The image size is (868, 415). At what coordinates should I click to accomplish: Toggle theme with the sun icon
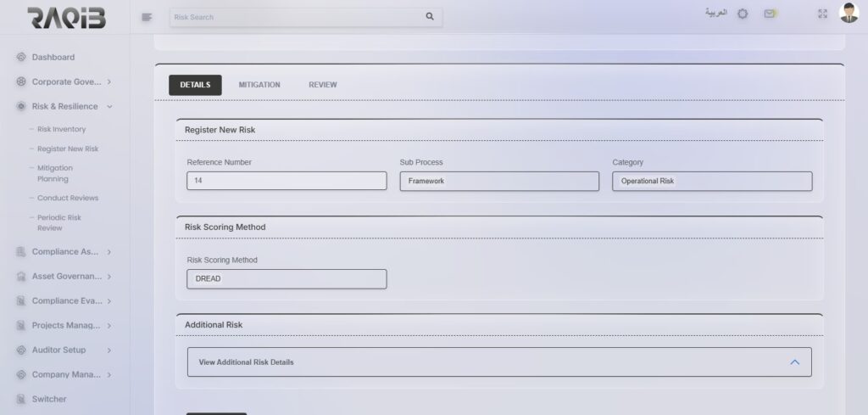[743, 14]
